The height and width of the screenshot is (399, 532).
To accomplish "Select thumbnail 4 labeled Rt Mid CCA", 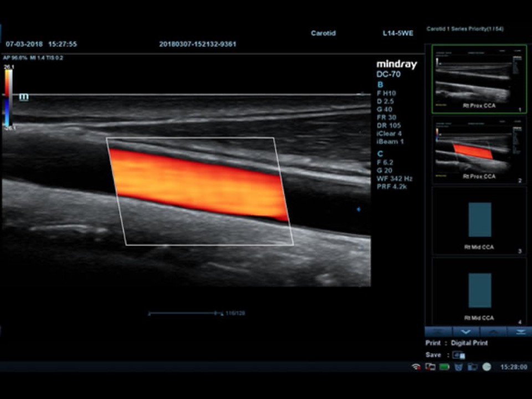I will 479,291.
